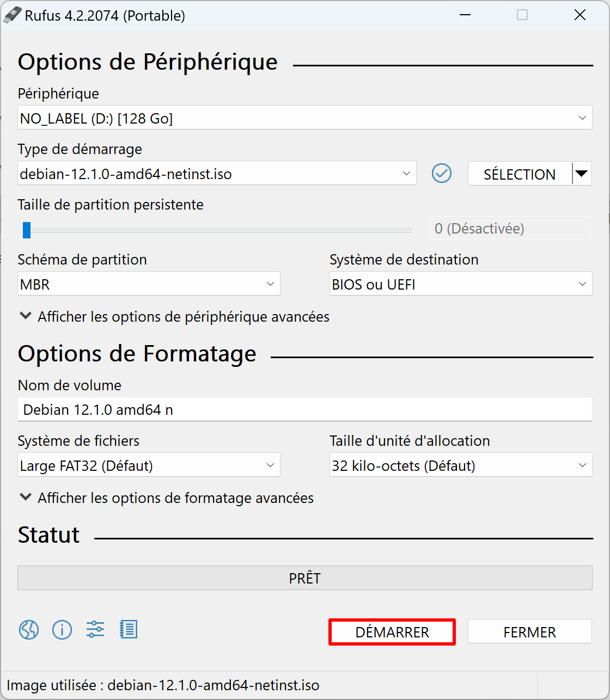Open the log notepad icon
Viewport: 610px width, 700px height.
129,630
